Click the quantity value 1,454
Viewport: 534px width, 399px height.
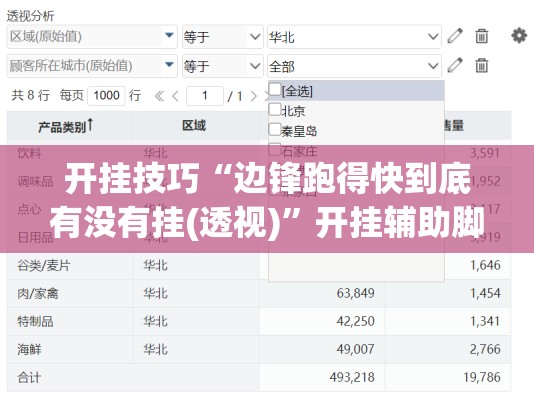tap(485, 293)
